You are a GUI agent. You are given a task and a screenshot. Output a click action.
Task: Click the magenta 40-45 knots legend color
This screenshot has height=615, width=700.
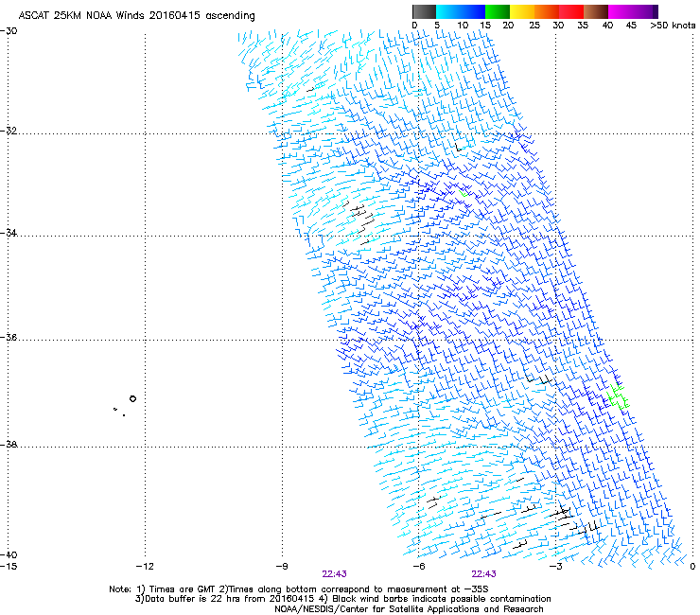pos(621,11)
